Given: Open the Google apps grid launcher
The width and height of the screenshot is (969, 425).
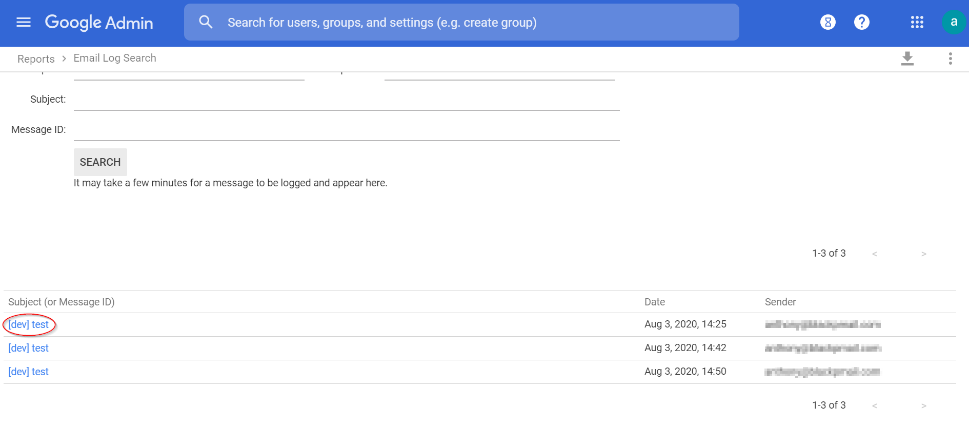Looking at the screenshot, I should [916, 22].
